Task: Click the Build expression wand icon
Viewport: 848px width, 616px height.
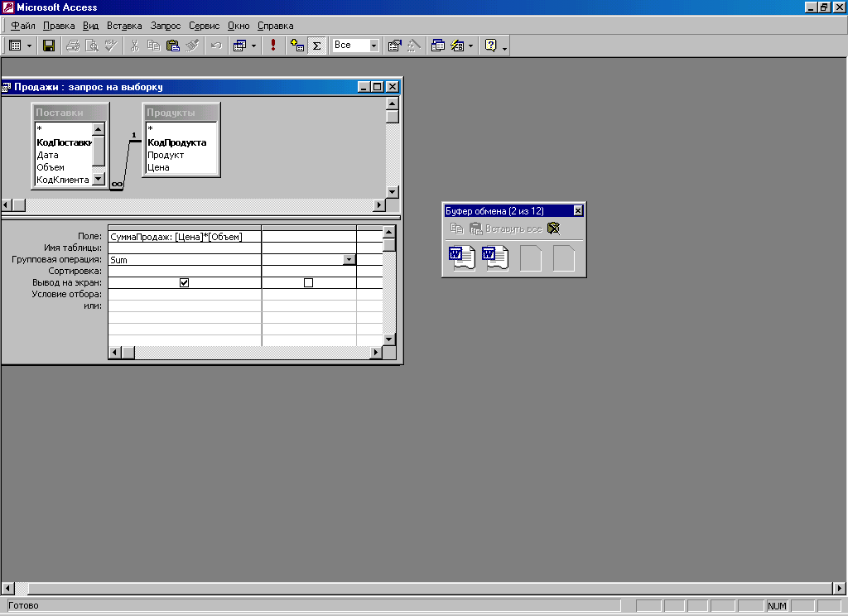Action: click(x=414, y=46)
